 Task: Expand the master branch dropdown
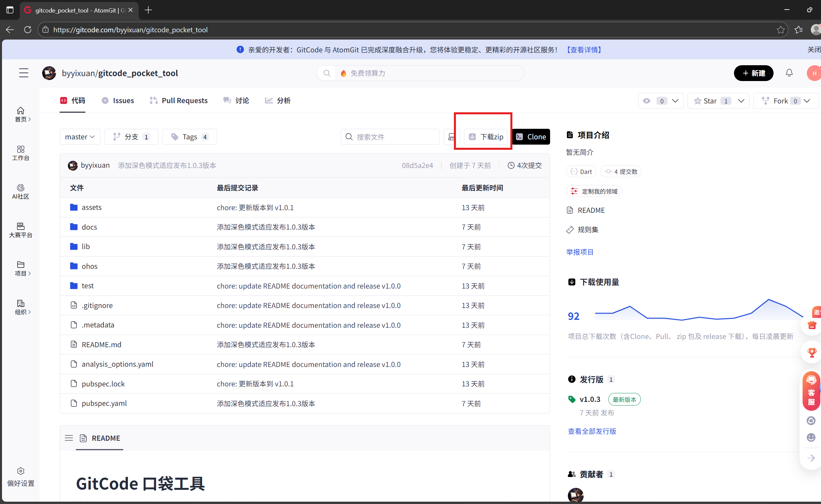[80, 137]
